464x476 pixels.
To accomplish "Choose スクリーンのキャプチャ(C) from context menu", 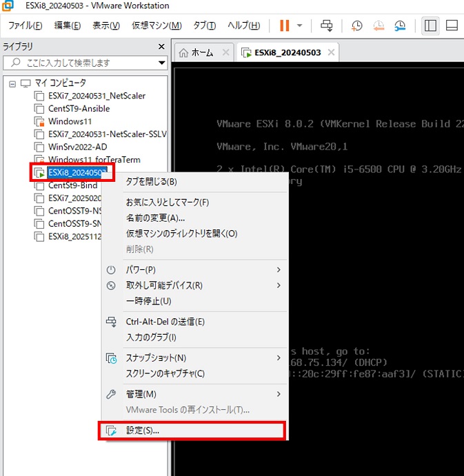I will pyautogui.click(x=165, y=373).
